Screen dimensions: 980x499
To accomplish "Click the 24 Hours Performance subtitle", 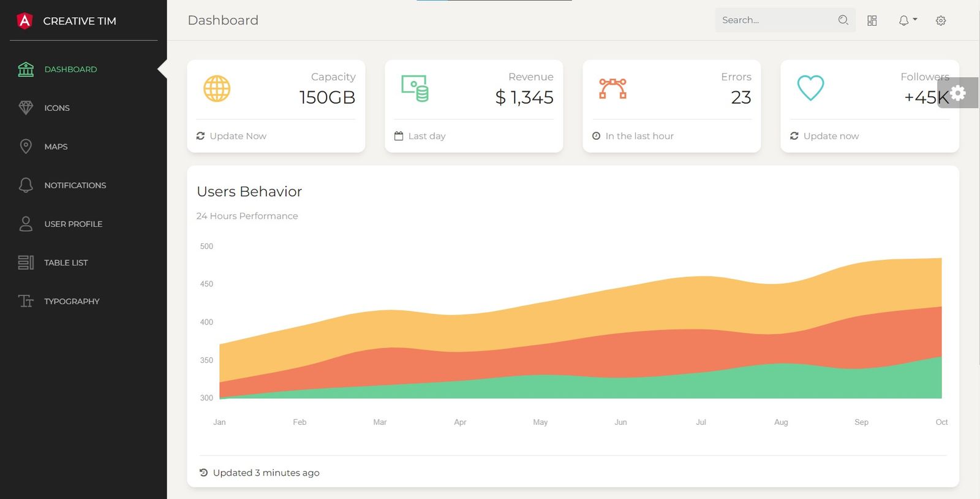I will tap(247, 216).
